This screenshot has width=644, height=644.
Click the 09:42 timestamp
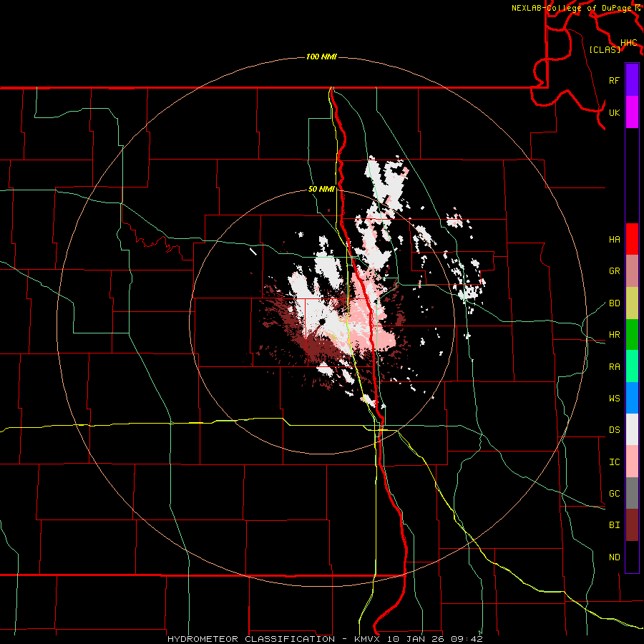coord(467,639)
